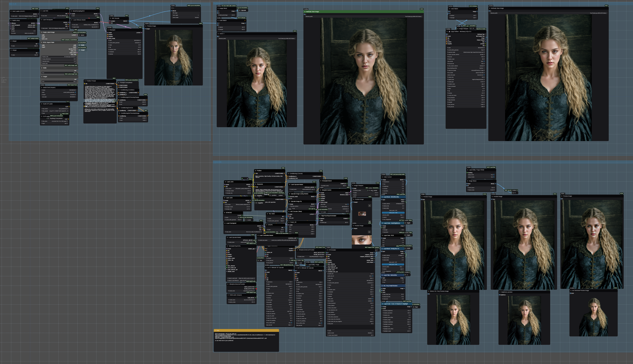Click the SDXL Aspect Ratio node menu icon
The height and width of the screenshot is (364, 633).
point(42,42)
